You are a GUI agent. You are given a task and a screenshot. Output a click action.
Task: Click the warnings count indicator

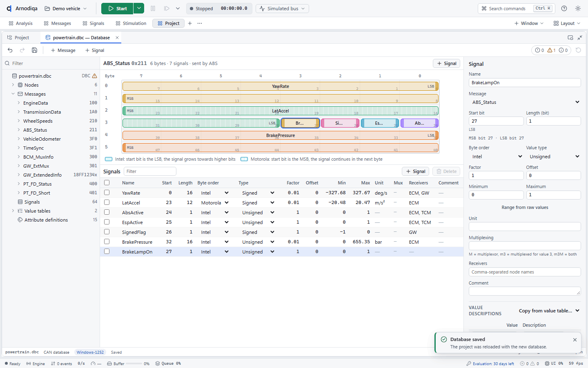pos(552,50)
